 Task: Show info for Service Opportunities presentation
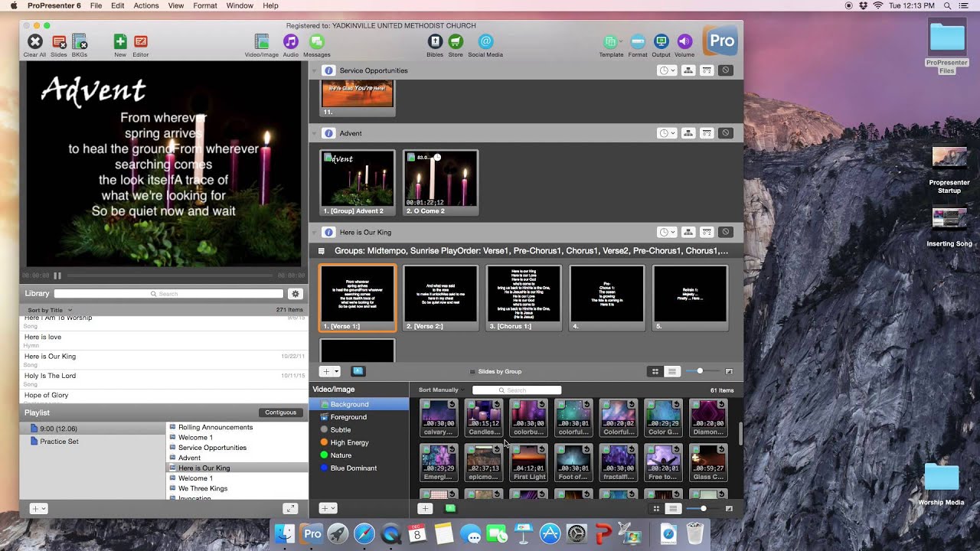tap(328, 70)
